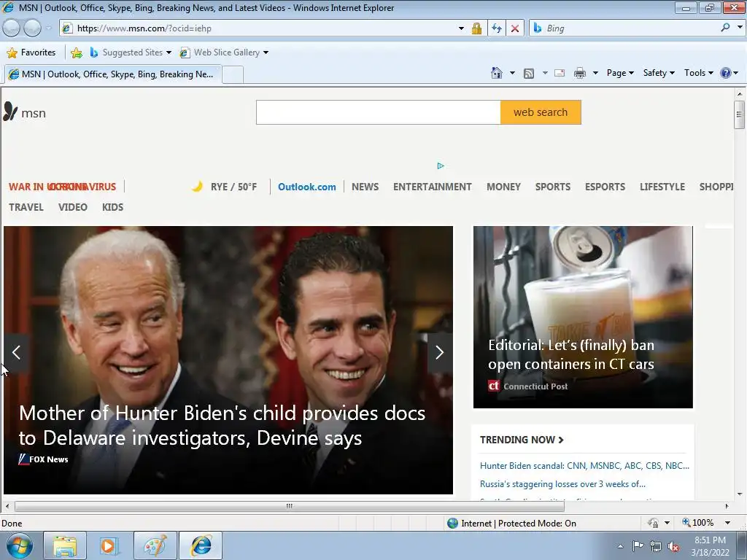Click the TRAVEL navigation link
The height and width of the screenshot is (560, 747).
coord(26,207)
